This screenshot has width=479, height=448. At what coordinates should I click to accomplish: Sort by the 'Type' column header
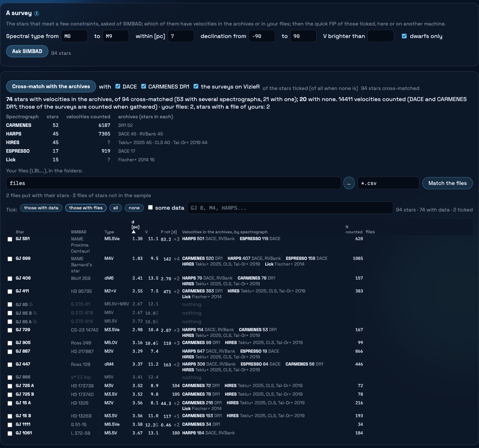click(x=109, y=232)
